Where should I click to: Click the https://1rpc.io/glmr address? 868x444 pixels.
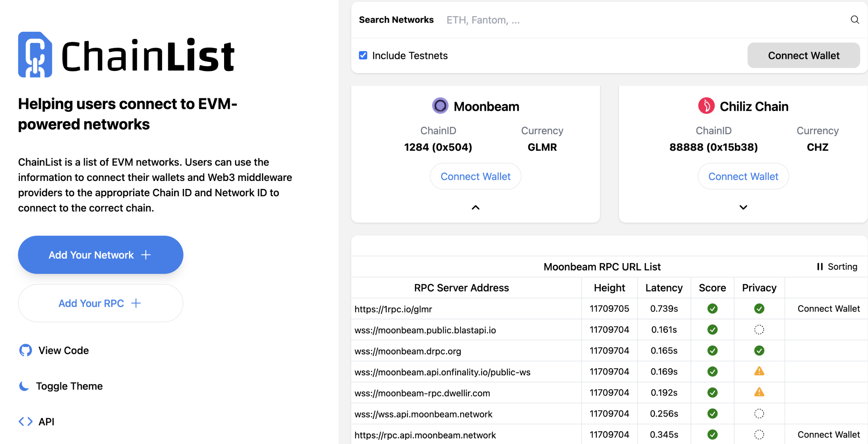click(x=393, y=309)
